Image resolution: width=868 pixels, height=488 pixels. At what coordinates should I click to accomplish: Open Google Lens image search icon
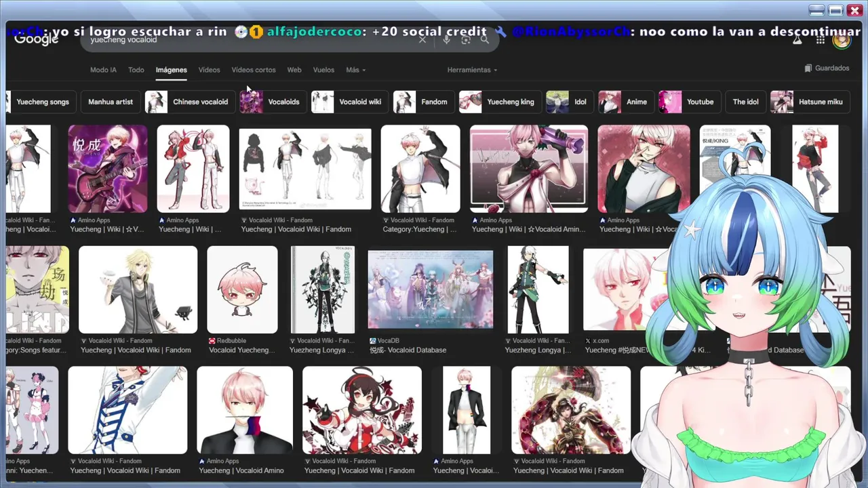[x=466, y=40]
